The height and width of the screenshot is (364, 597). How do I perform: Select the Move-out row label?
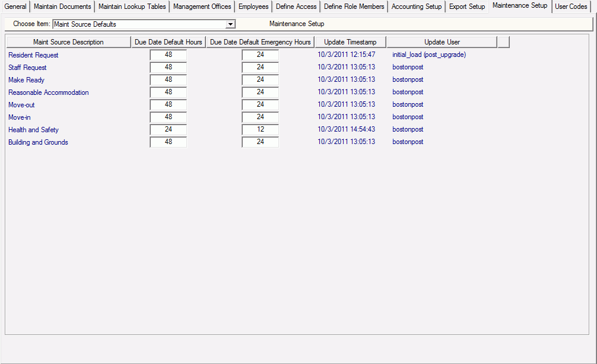pyautogui.click(x=21, y=105)
